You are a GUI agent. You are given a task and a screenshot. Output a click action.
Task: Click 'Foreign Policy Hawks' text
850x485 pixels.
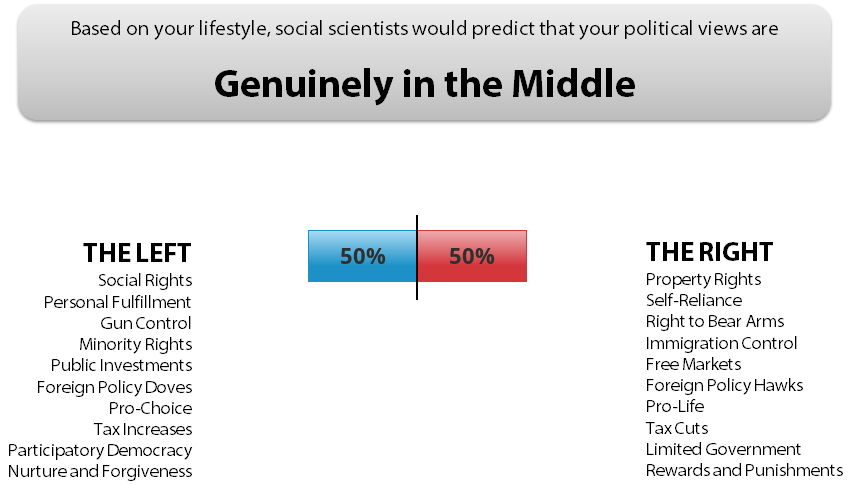(x=724, y=385)
